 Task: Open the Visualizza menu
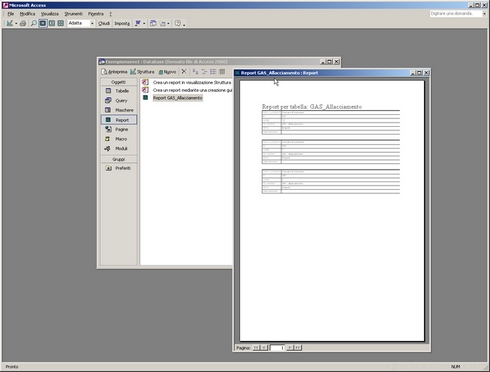[50, 14]
